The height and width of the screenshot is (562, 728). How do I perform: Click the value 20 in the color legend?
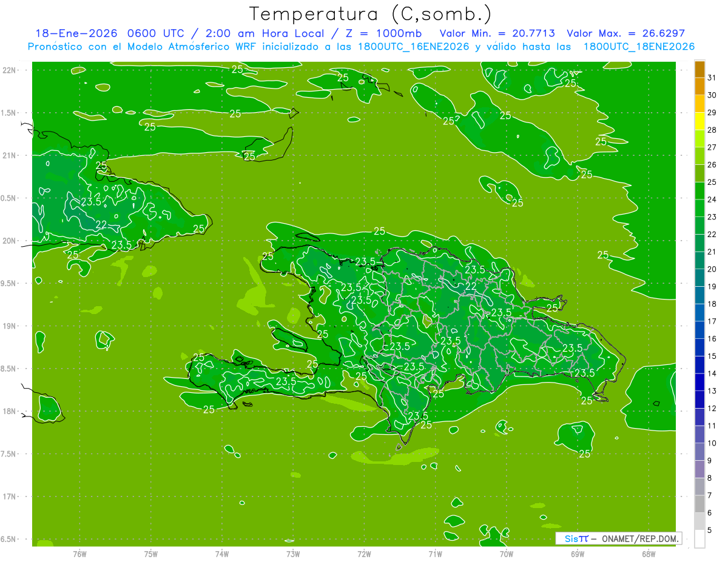coord(712,269)
